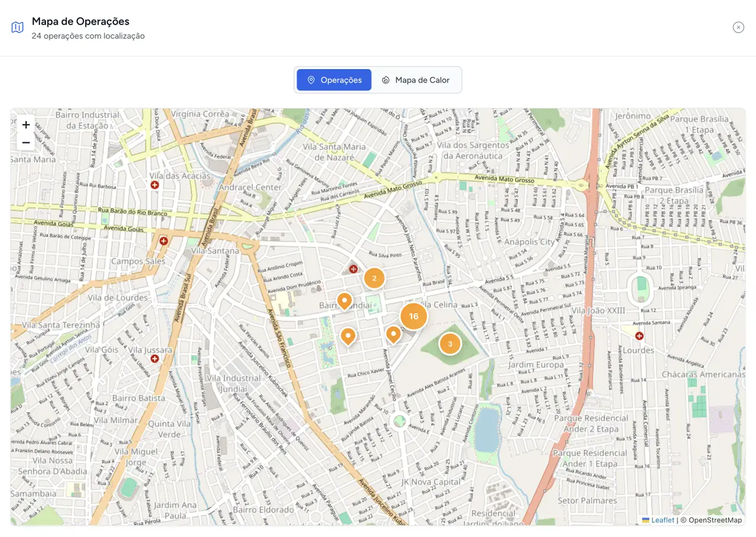Switch to the Mapa de Calor tab

(416, 80)
